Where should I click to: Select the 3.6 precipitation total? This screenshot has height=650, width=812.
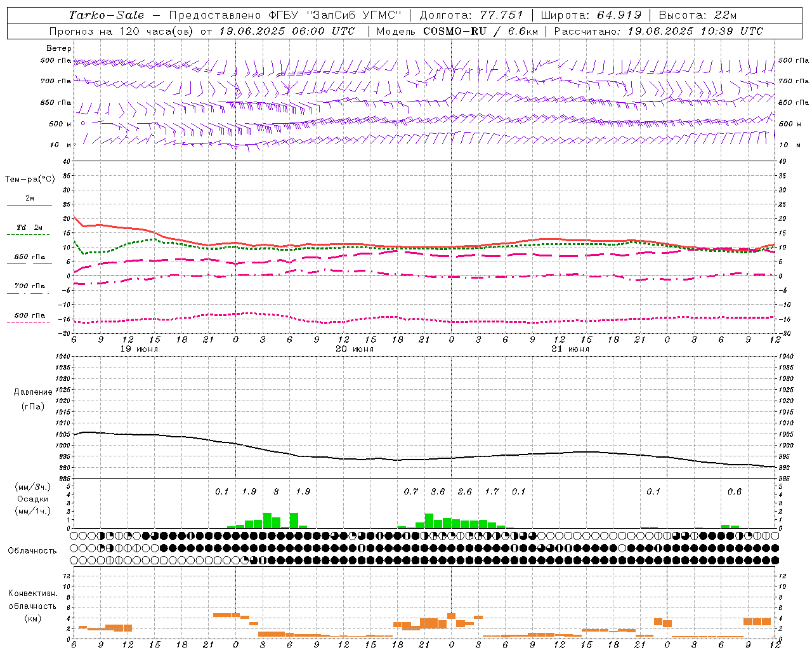438,491
